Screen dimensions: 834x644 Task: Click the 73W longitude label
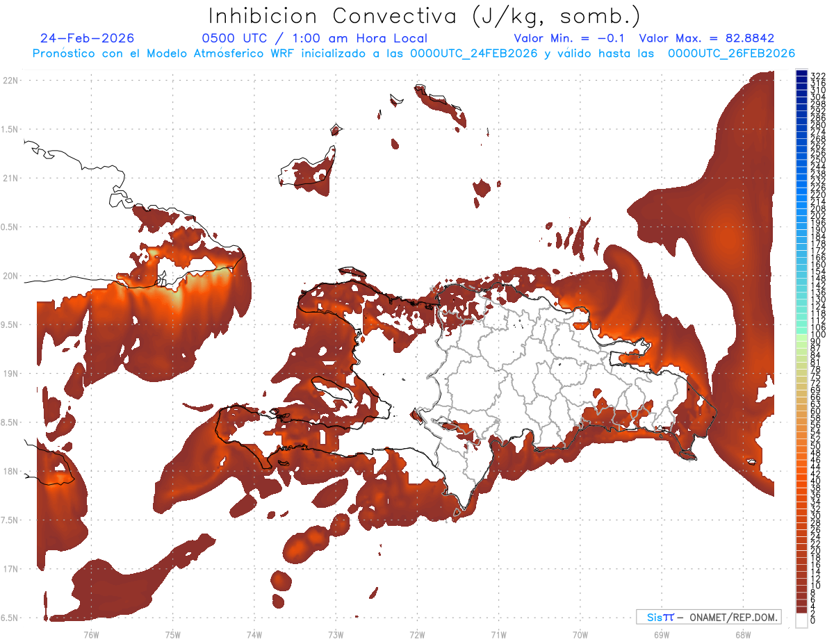[x=336, y=634]
